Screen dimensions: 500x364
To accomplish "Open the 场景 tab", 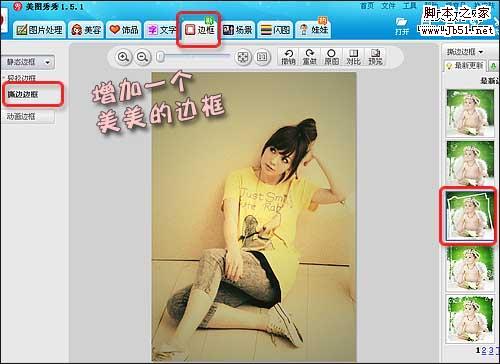I will click(x=238, y=30).
